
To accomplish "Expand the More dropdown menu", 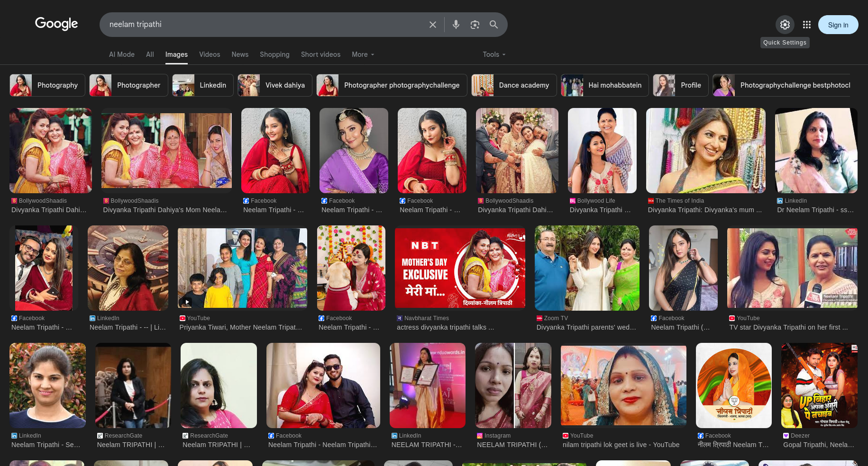I will pos(363,54).
